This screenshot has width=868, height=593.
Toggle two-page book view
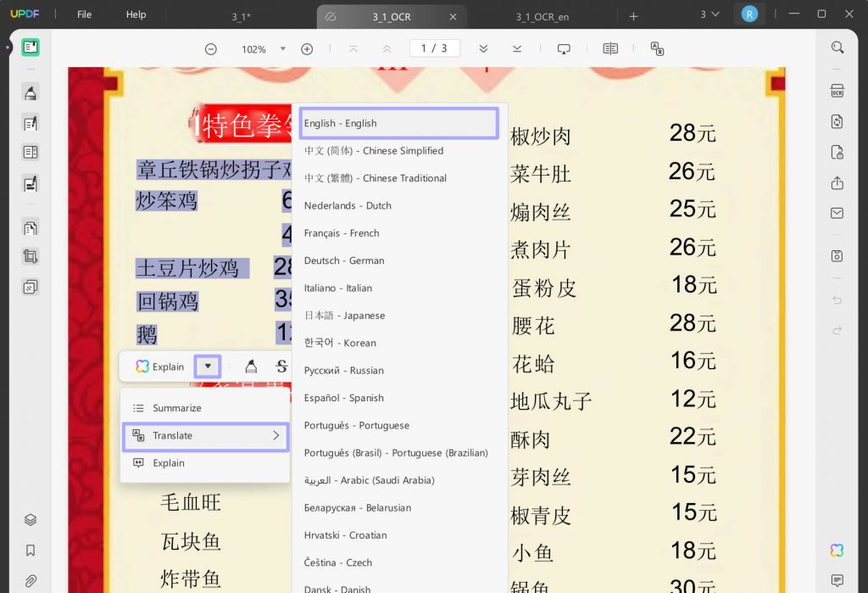pyautogui.click(x=609, y=48)
